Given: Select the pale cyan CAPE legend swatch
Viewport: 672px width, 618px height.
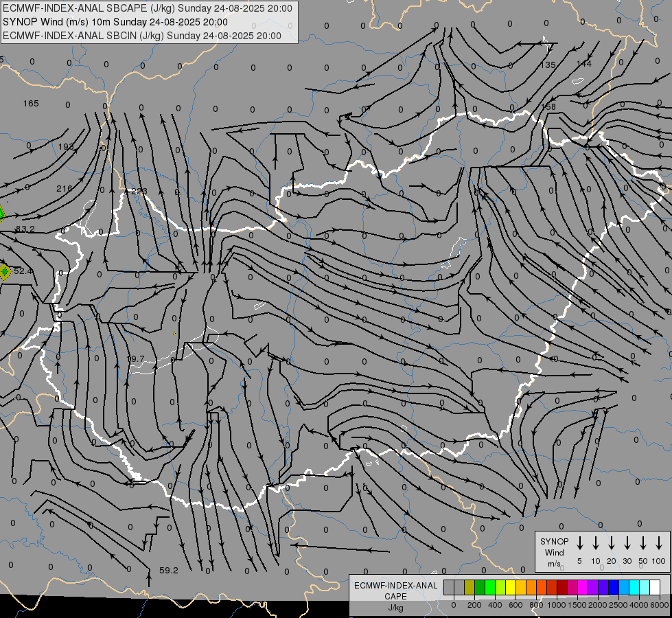Looking at the screenshot, I should [x=645, y=587].
